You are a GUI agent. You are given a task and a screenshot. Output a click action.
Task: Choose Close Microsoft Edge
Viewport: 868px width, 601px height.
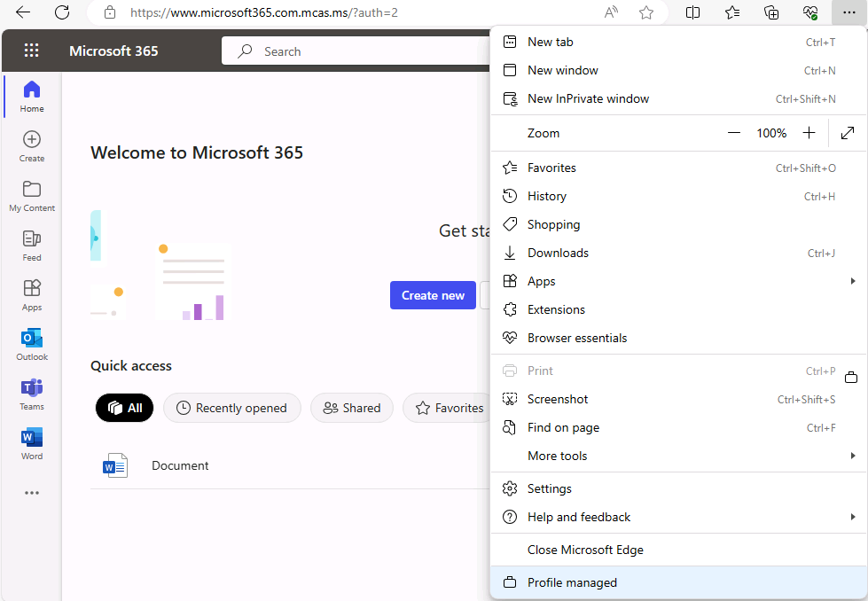(x=678, y=550)
